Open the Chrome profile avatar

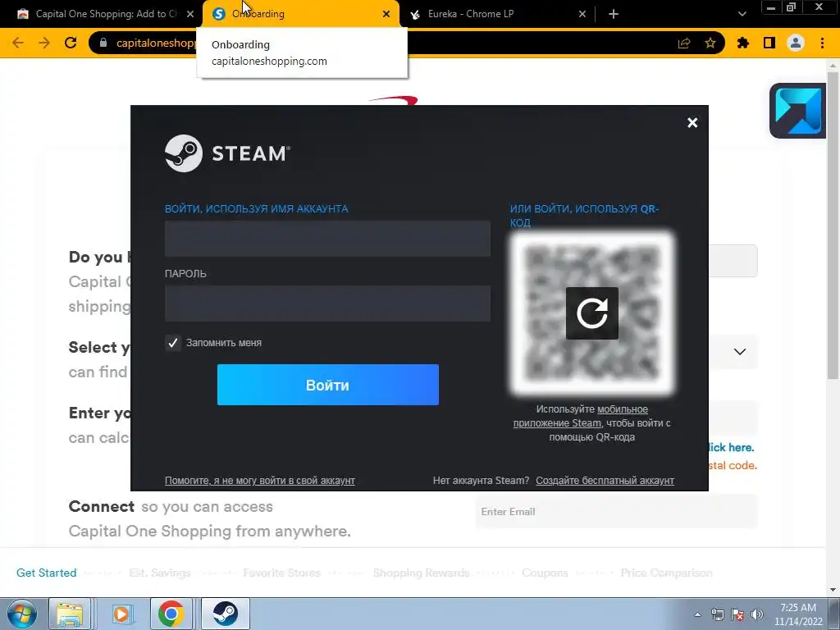796,43
